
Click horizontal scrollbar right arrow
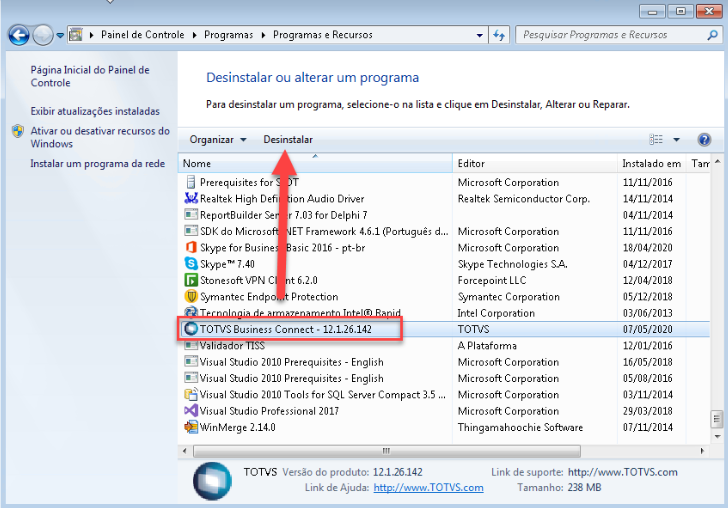point(702,450)
